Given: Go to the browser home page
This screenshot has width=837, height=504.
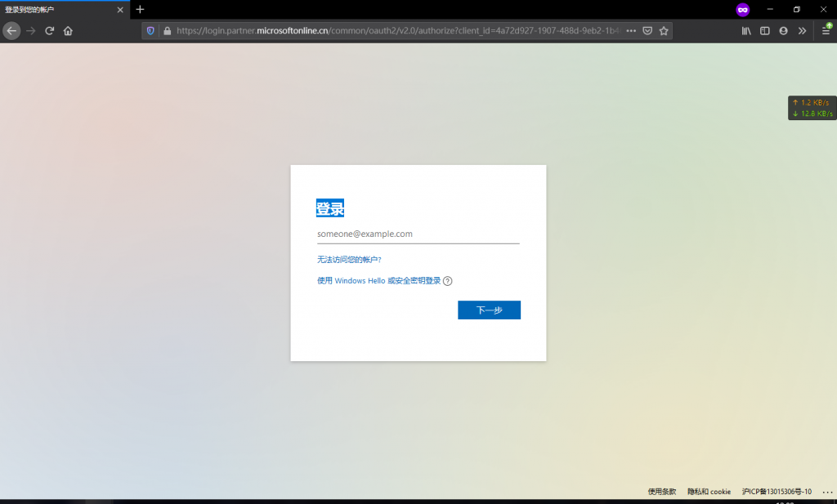Looking at the screenshot, I should click(x=68, y=31).
